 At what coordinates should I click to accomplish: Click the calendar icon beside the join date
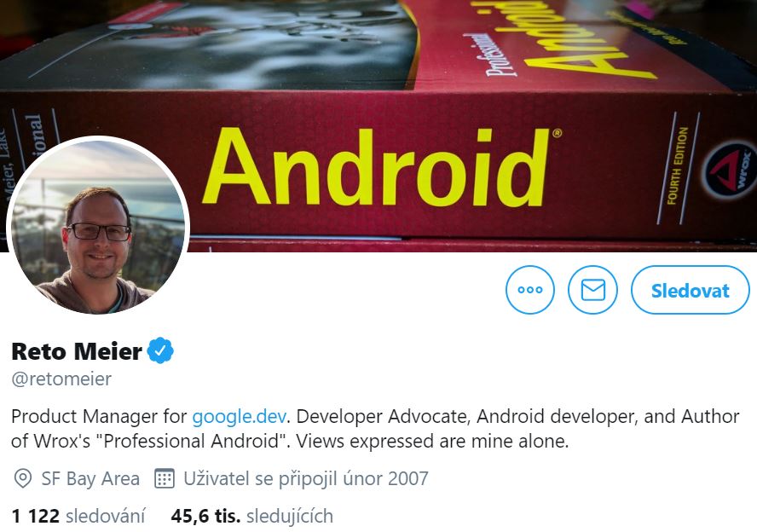pyautogui.click(x=165, y=478)
